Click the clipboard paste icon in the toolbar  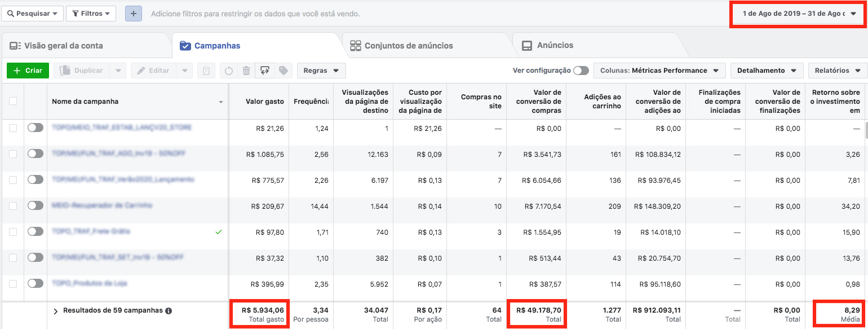[x=207, y=71]
